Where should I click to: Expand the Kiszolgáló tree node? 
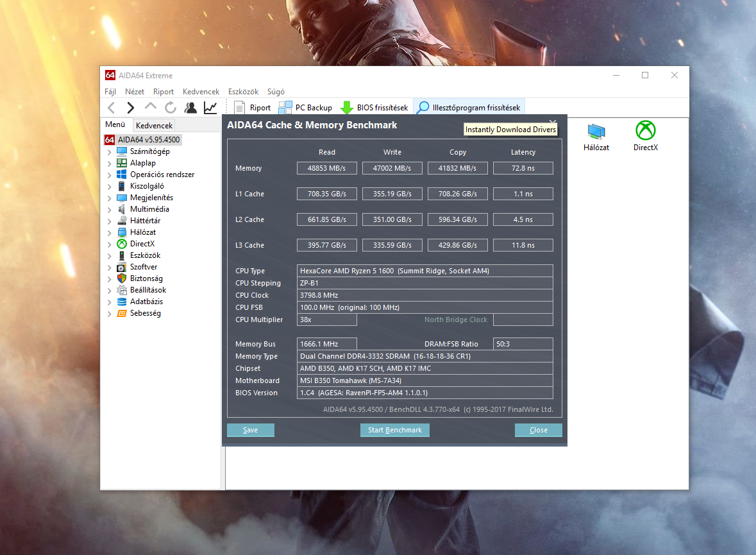110,187
